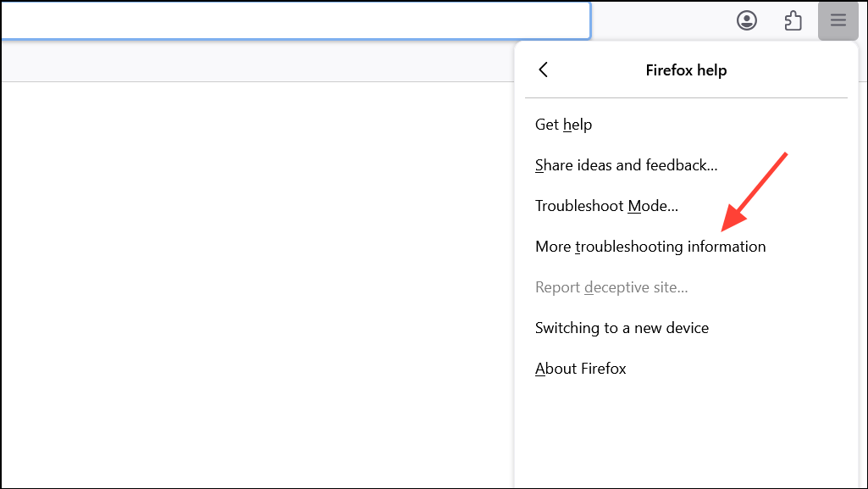Click the greyed-out Report deceptive site entry

611,287
